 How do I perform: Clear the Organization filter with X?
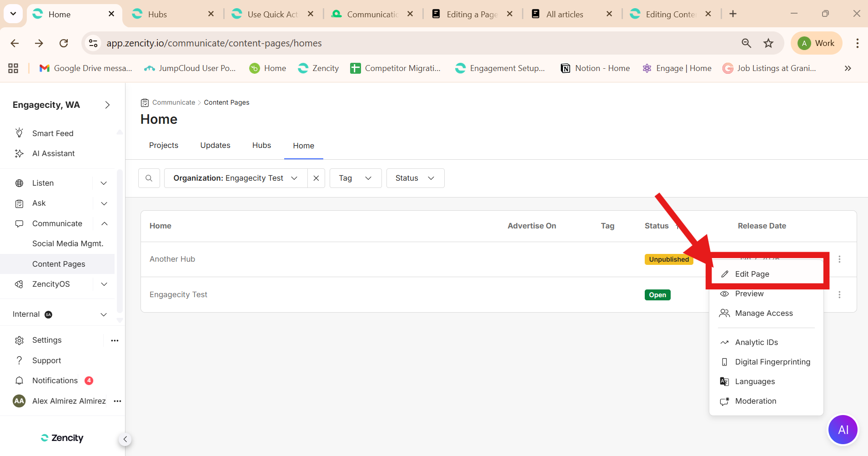[x=316, y=178]
